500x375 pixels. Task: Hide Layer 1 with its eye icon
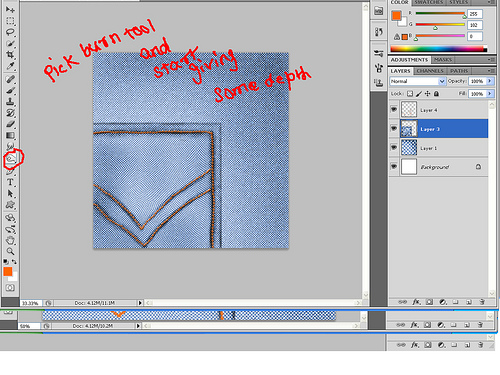394,147
